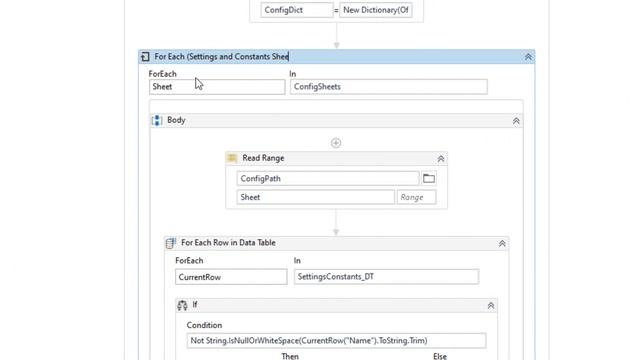Screen dimensions: 640x360
Task: Click the Body sequence icon
Action: [157, 120]
